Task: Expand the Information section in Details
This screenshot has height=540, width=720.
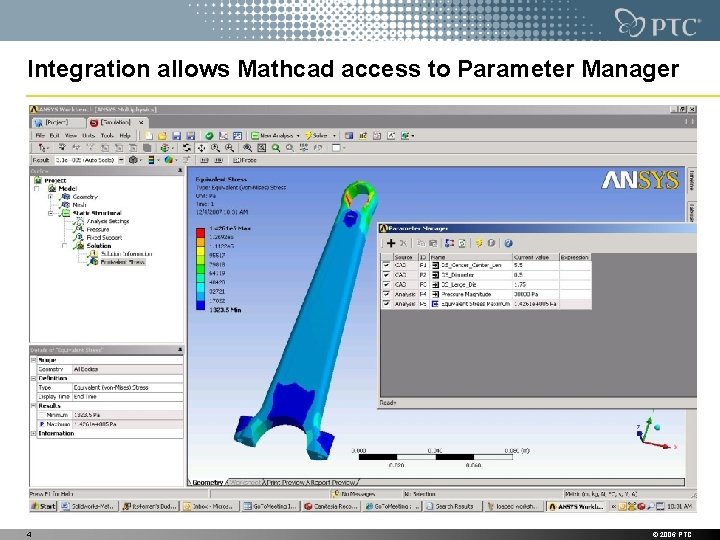Action: pos(34,433)
